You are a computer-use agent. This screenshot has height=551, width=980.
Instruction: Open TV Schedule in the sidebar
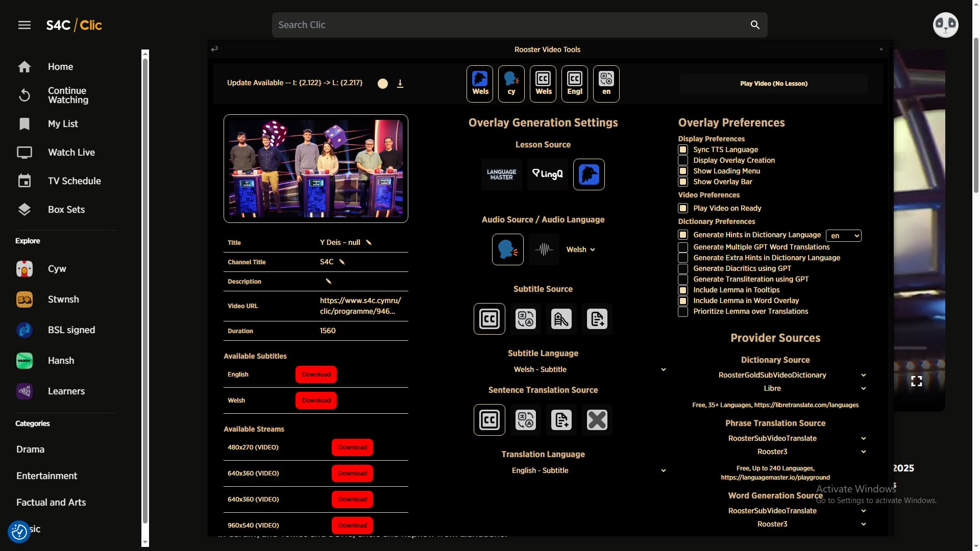(x=74, y=181)
